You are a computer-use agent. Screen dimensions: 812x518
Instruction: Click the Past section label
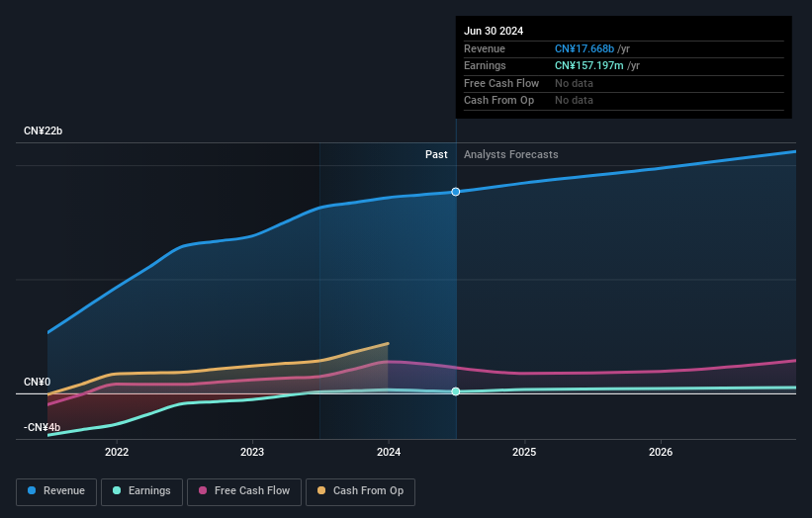(x=436, y=155)
